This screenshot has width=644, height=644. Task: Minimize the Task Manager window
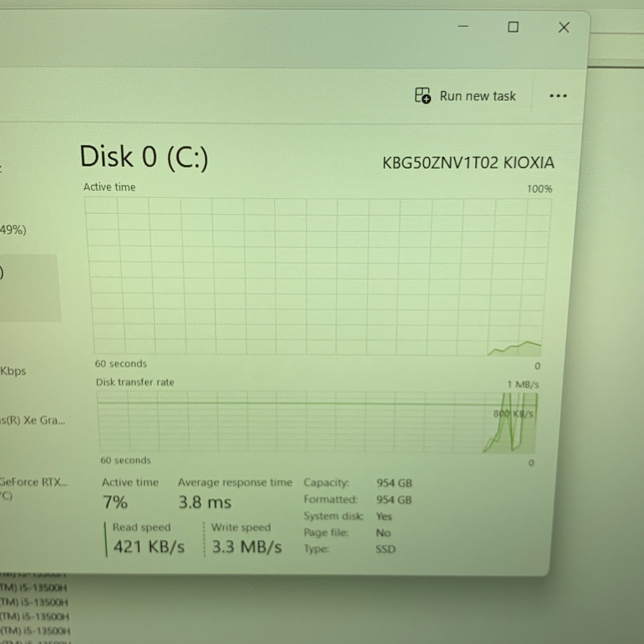[463, 27]
